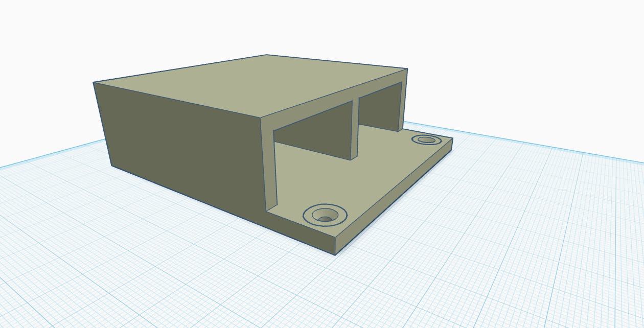This screenshot has width=644, height=328.
Task: Click the front countersunk screw hole
Action: tap(325, 215)
